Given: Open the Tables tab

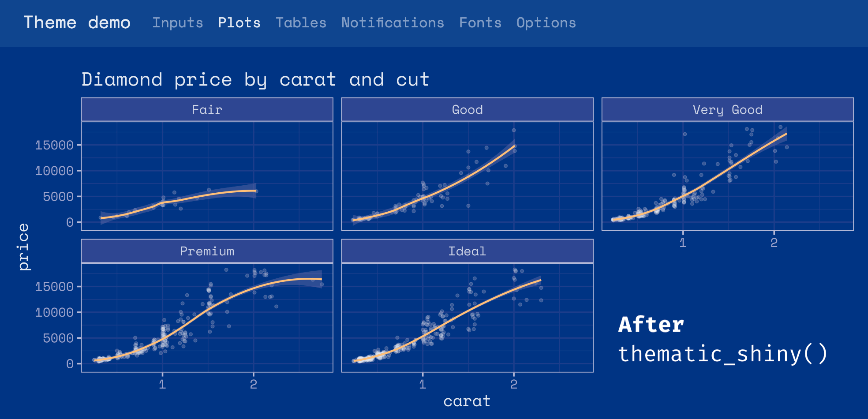Looking at the screenshot, I should (x=302, y=22).
